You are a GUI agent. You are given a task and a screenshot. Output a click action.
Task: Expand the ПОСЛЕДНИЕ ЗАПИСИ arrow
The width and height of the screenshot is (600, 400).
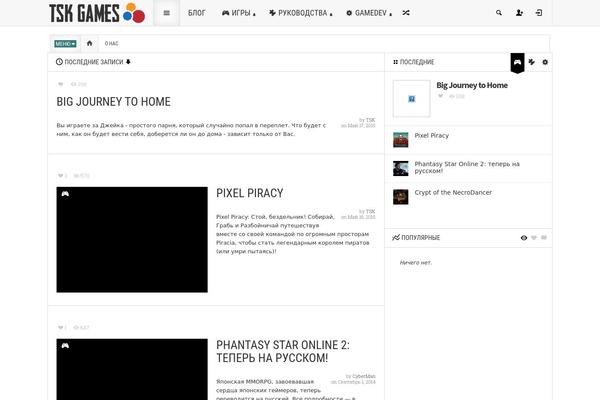(128, 62)
